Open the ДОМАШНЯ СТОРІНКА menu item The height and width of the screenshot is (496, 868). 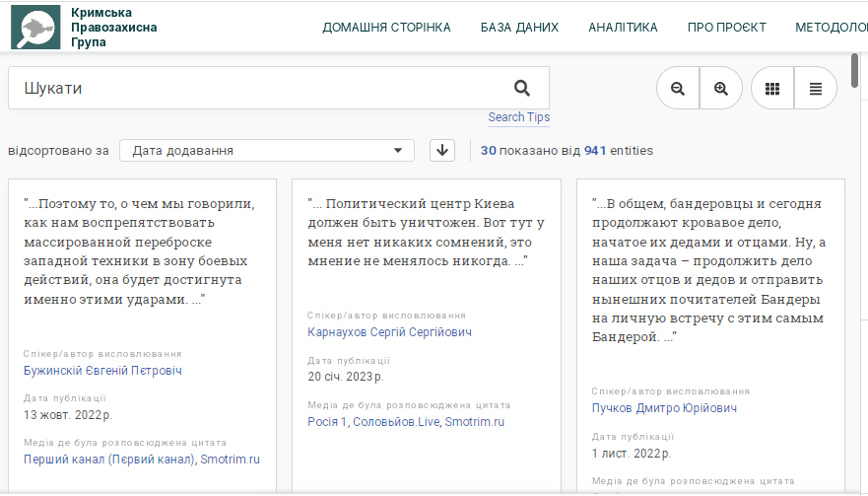[386, 28]
